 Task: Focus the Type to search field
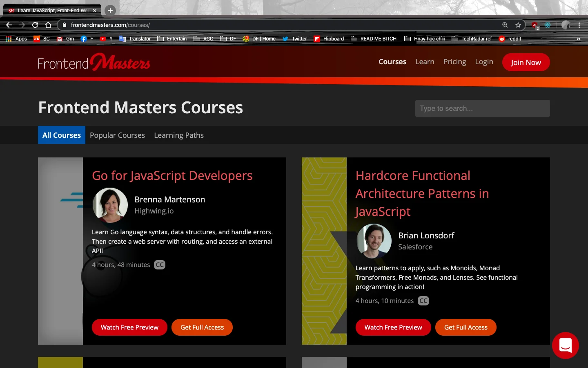[483, 108]
